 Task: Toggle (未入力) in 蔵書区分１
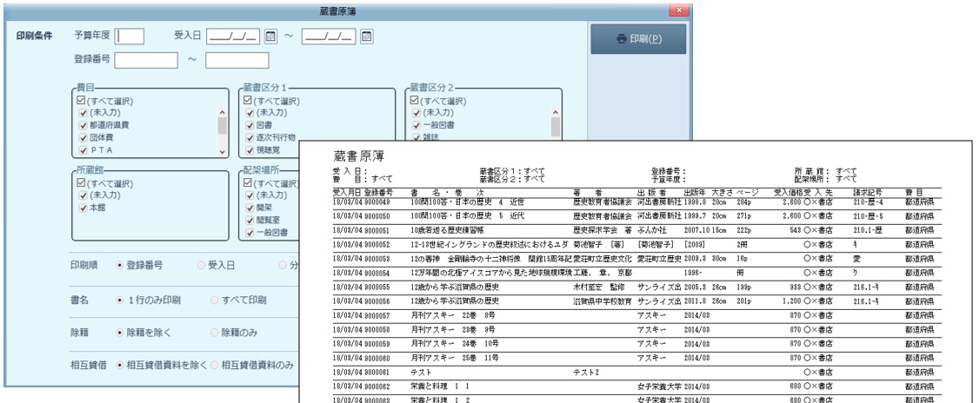pos(250,113)
